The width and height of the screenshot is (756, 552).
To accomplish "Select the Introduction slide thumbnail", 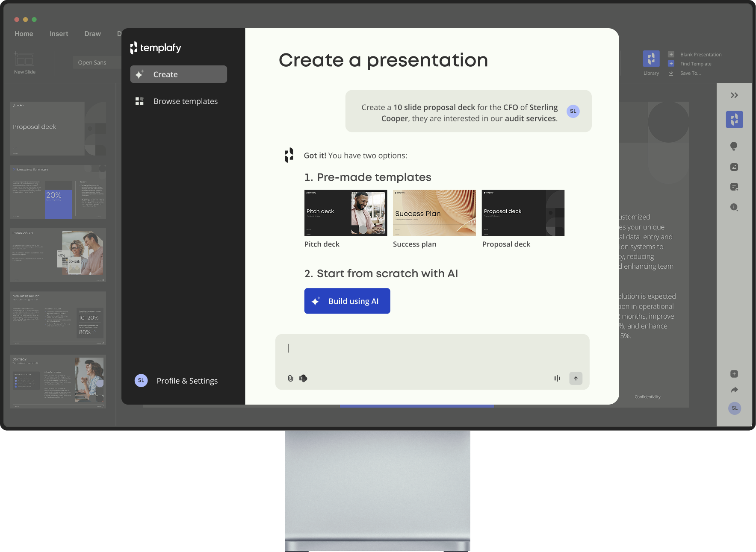I will pos(58,255).
